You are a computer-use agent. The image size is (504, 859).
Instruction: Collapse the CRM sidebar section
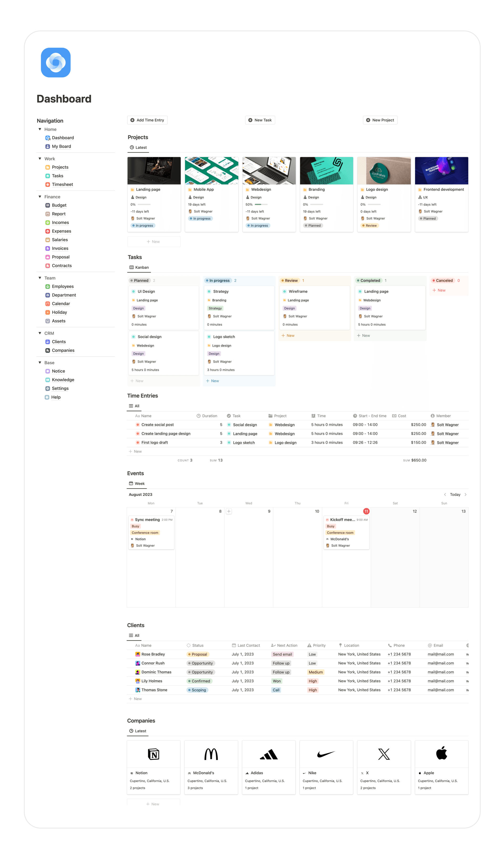39,333
